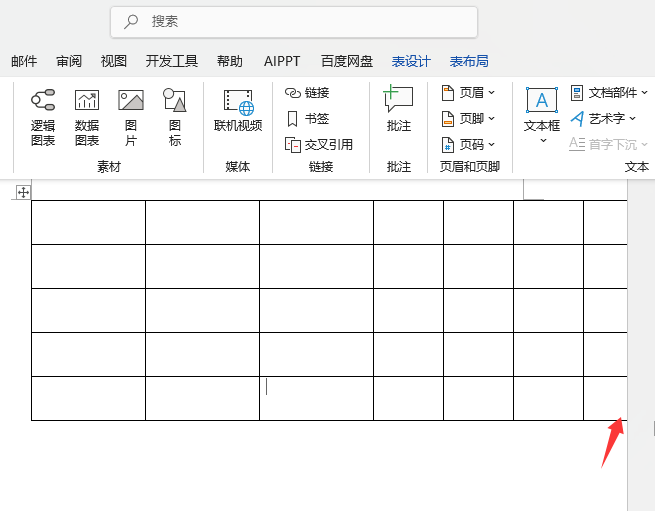Click the text box (文本框) icon
Screen dimensions: 655x511
coord(542,100)
